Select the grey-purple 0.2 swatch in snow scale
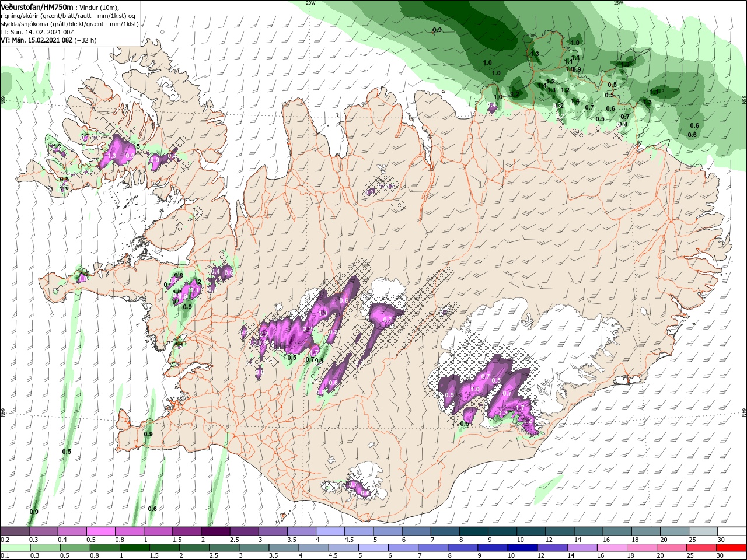This screenshot has height=560, width=747. [14, 532]
